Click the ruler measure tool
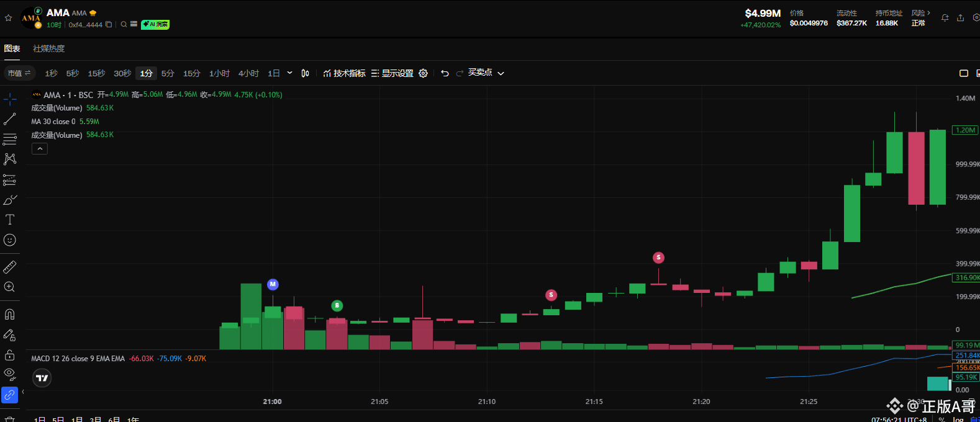 coord(10,267)
